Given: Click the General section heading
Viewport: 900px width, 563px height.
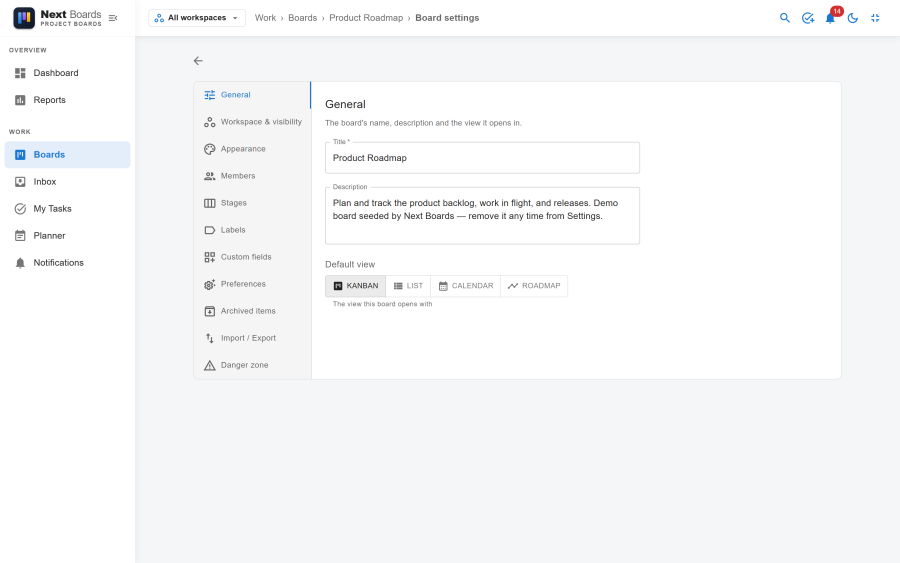Looking at the screenshot, I should coord(345,104).
